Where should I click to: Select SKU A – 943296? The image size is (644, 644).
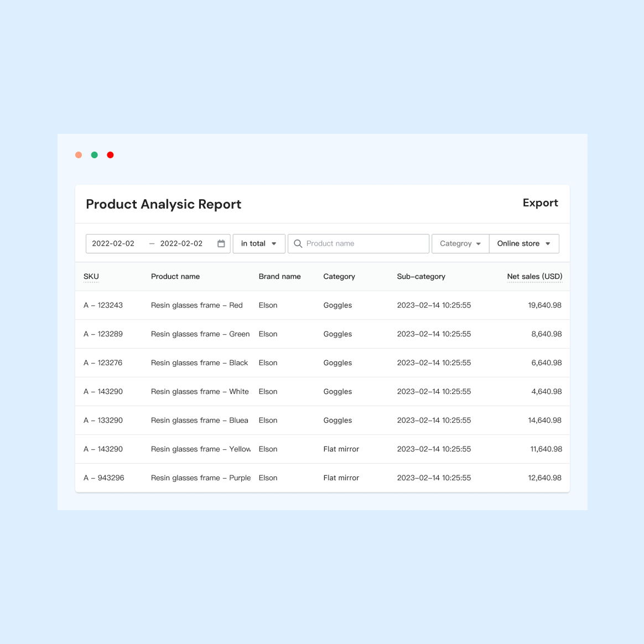click(x=104, y=477)
